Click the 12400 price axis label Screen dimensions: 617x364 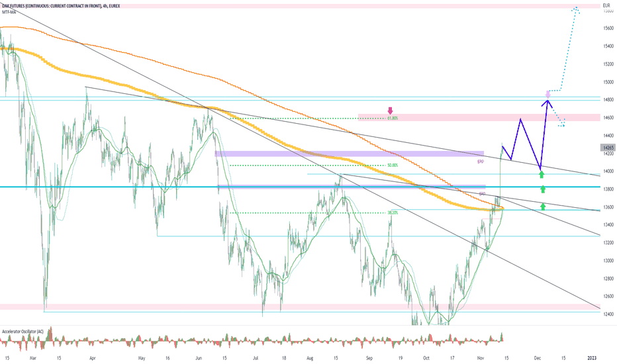(608, 314)
